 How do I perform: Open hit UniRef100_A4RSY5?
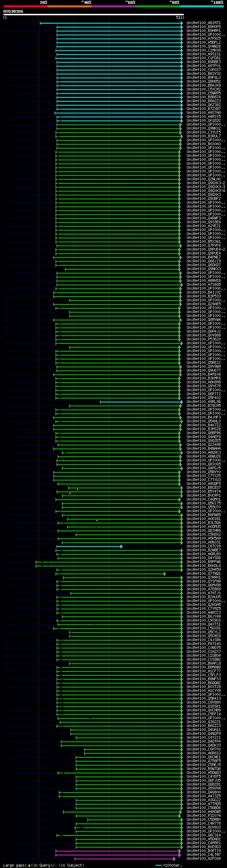pyautogui.click(x=204, y=117)
